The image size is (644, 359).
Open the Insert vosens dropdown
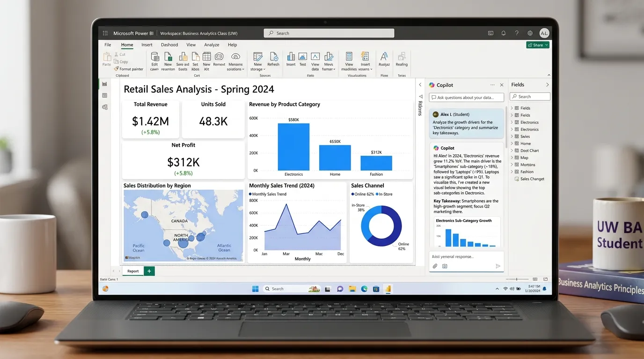tap(365, 61)
